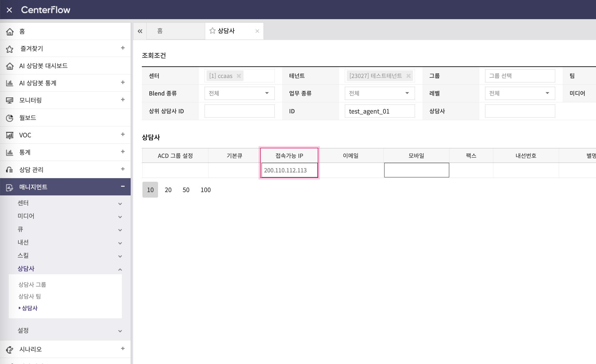Remove the 테스트테넌트 tenant tag
596x364 pixels.
point(408,76)
